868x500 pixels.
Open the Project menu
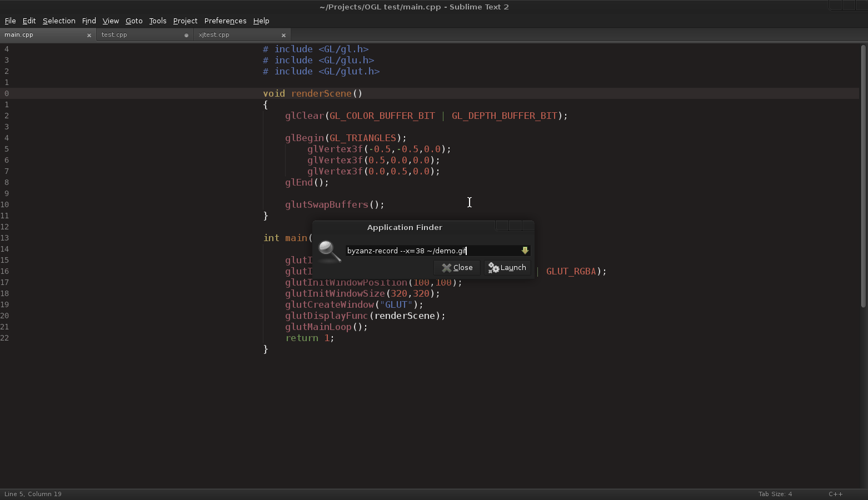pyautogui.click(x=185, y=21)
